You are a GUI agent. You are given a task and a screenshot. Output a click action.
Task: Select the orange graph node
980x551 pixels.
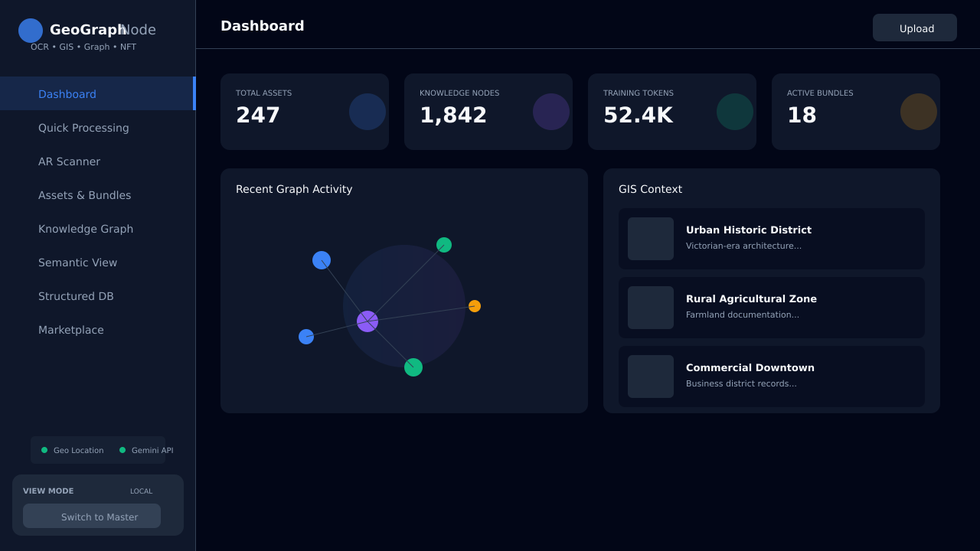pos(475,306)
